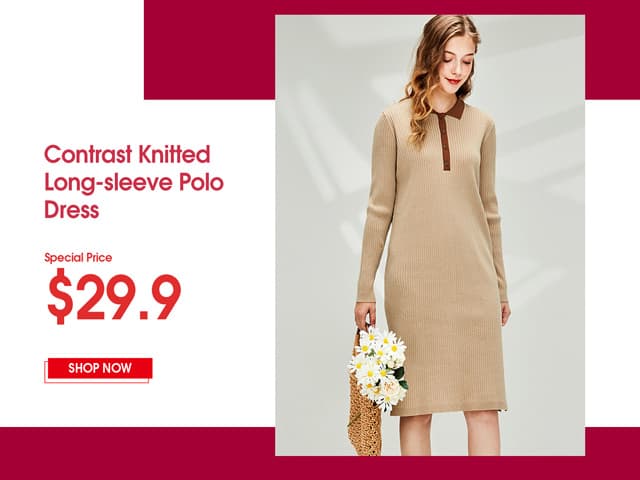Click the dollar sign in the price
This screenshot has width=640, height=480.
[60, 296]
